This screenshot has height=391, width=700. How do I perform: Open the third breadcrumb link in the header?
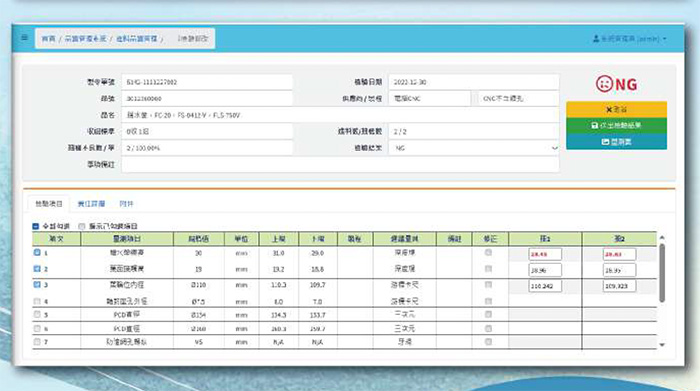coord(137,39)
